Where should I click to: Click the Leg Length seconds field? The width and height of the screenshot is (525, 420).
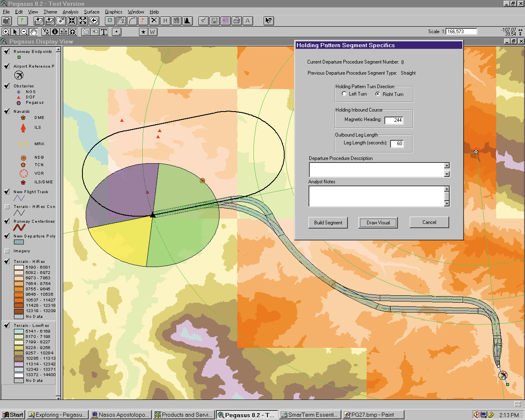[x=397, y=144]
